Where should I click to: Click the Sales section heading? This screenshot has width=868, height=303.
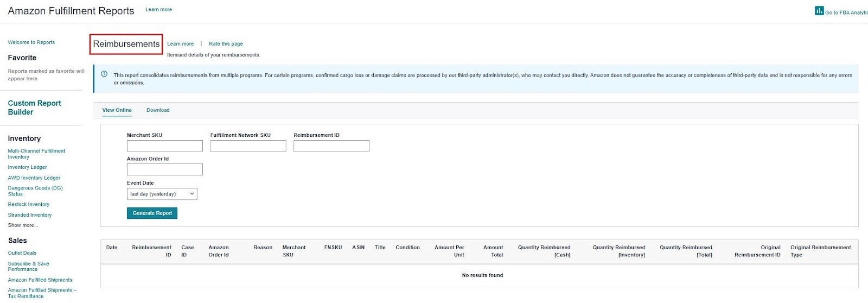[x=17, y=241]
